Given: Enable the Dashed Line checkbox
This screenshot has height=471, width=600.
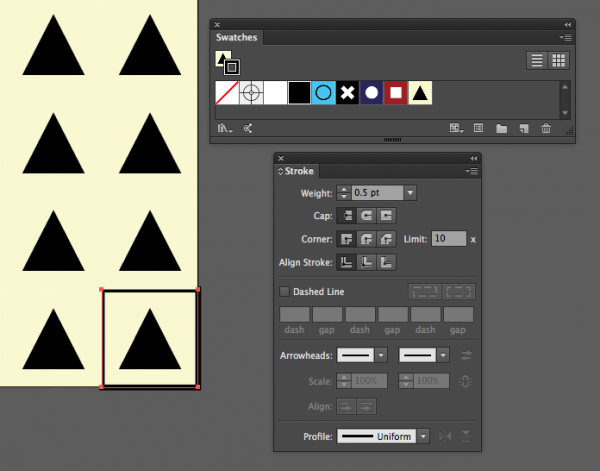Looking at the screenshot, I should pos(285,292).
